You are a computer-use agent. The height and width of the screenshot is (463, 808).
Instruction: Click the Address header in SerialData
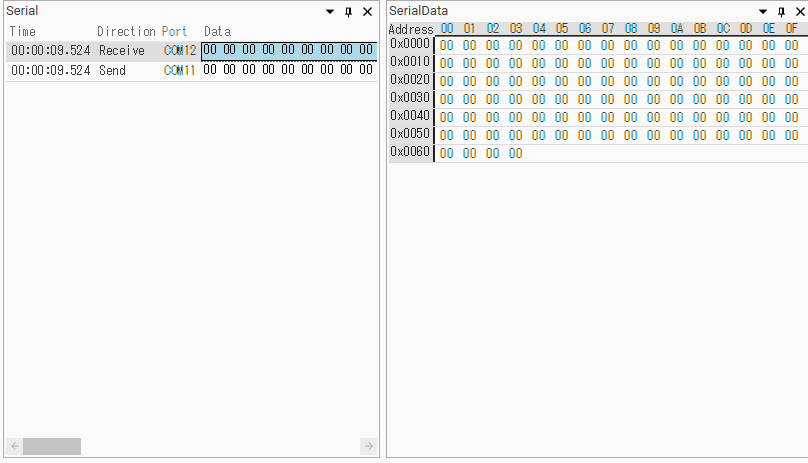tap(410, 29)
